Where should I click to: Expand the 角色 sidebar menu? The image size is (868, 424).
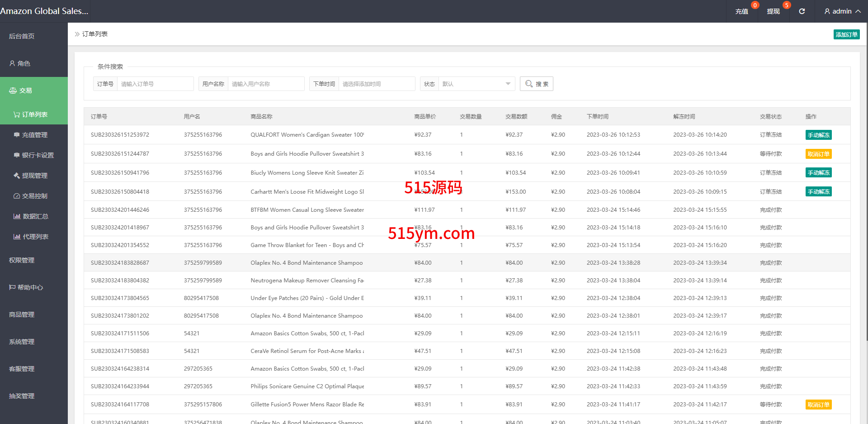coord(24,63)
